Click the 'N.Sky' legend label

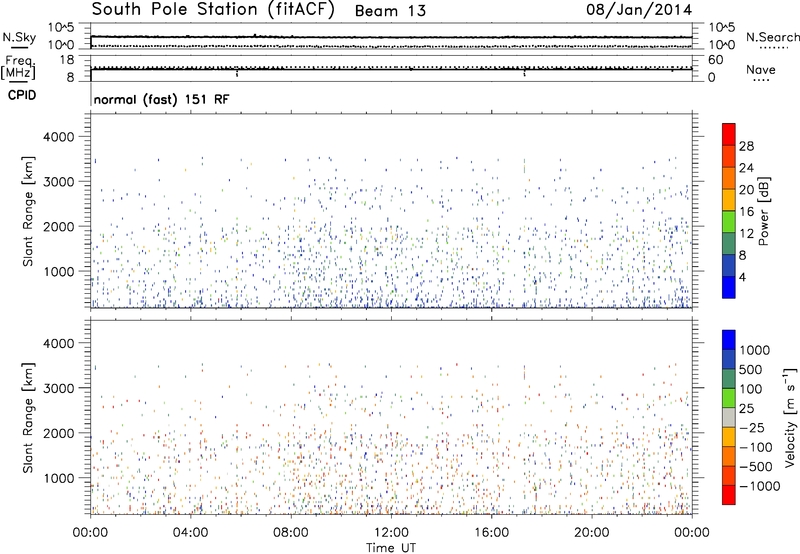pos(19,37)
